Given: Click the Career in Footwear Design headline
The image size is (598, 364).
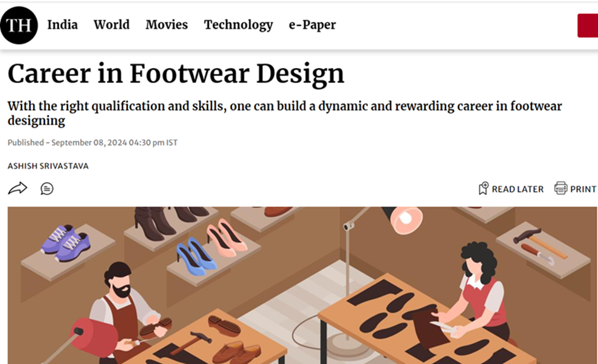Looking at the screenshot, I should tap(176, 74).
